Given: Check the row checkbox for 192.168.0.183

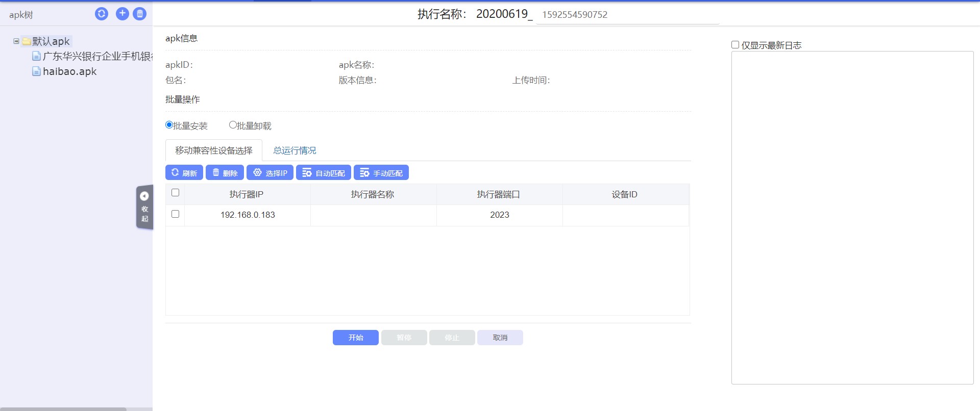Looking at the screenshot, I should (176, 214).
